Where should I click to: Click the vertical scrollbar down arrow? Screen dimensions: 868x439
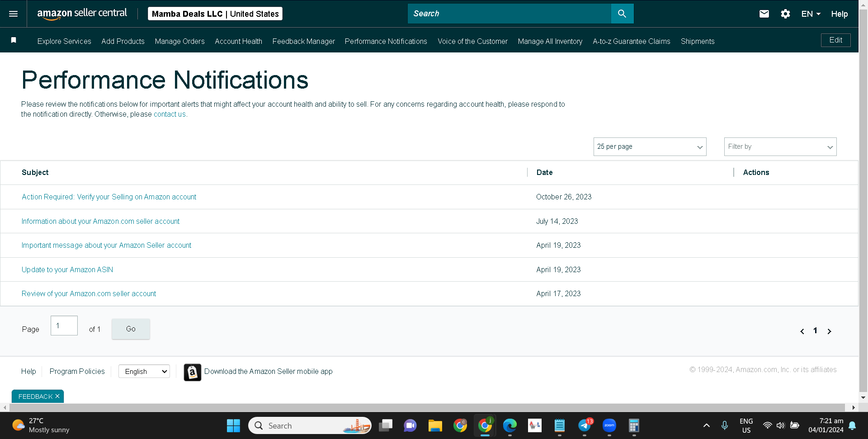pos(863,398)
